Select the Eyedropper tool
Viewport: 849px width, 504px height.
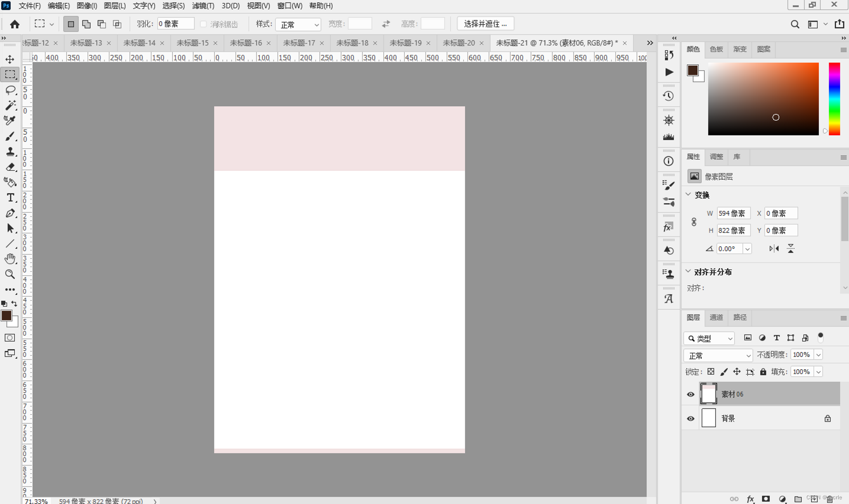click(10, 121)
